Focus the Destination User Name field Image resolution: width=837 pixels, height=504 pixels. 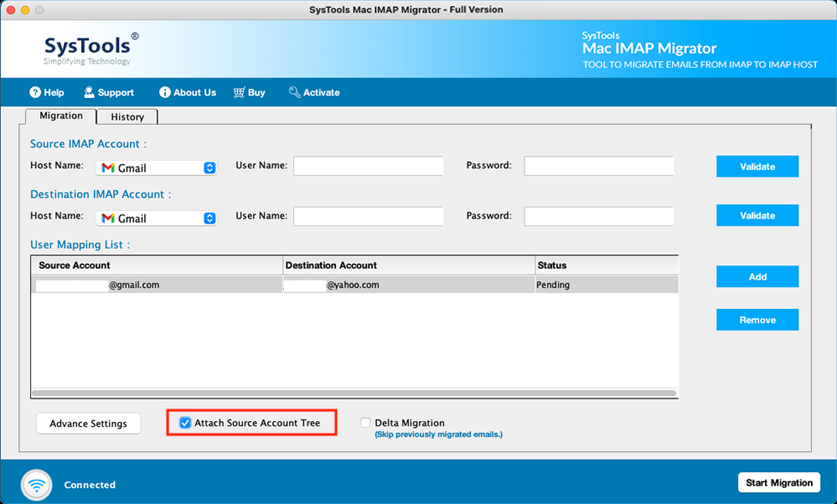tap(369, 216)
